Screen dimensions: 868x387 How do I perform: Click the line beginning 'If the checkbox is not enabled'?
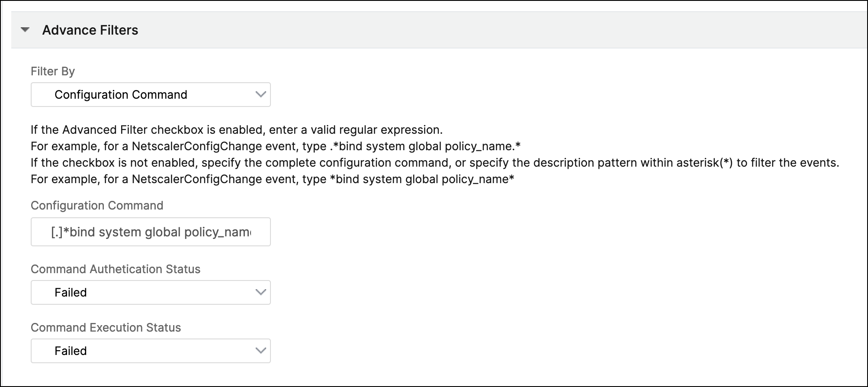pos(435,163)
